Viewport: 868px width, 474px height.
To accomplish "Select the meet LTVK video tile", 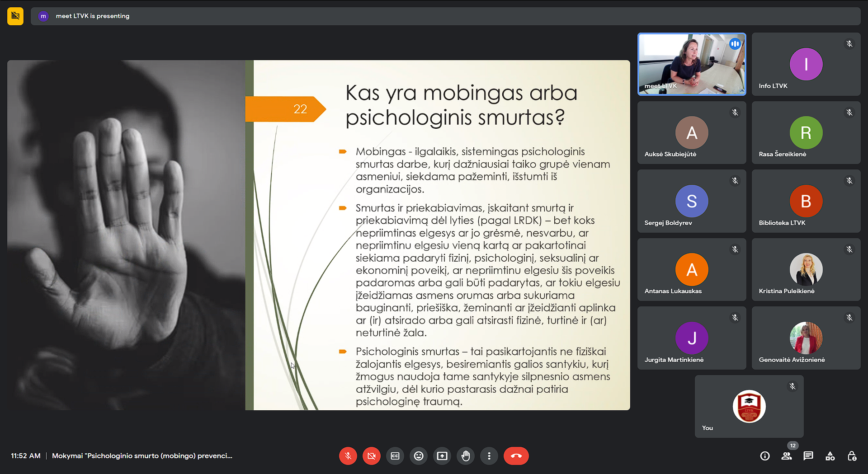I will (692, 64).
